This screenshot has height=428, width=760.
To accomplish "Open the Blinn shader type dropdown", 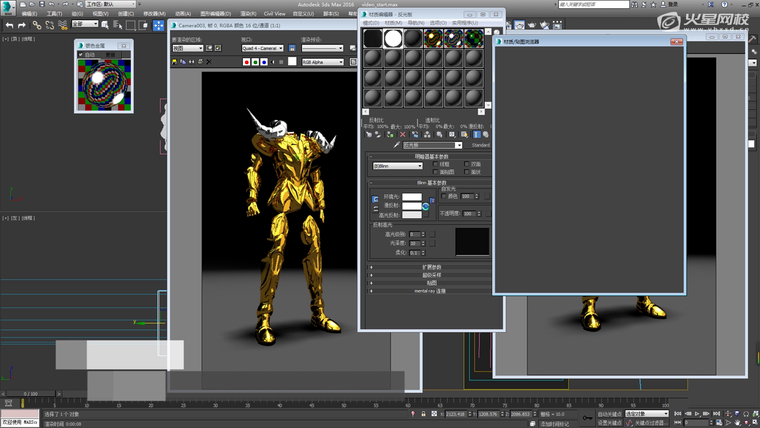I will pyautogui.click(x=396, y=165).
